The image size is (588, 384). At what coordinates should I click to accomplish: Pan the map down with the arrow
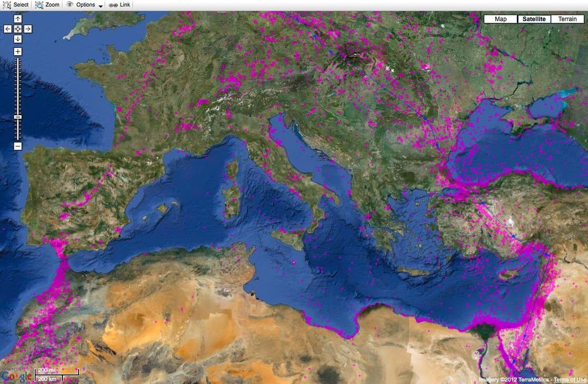[18, 39]
